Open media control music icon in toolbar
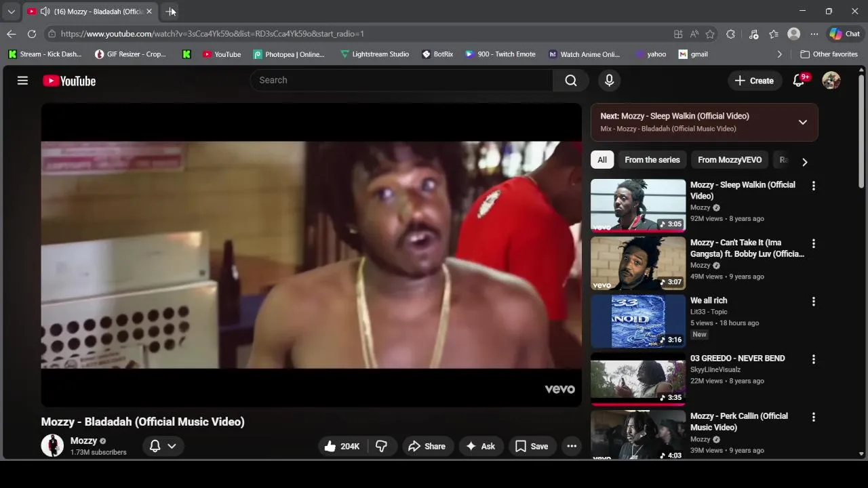Viewport: 868px width, 488px height. 753,34
